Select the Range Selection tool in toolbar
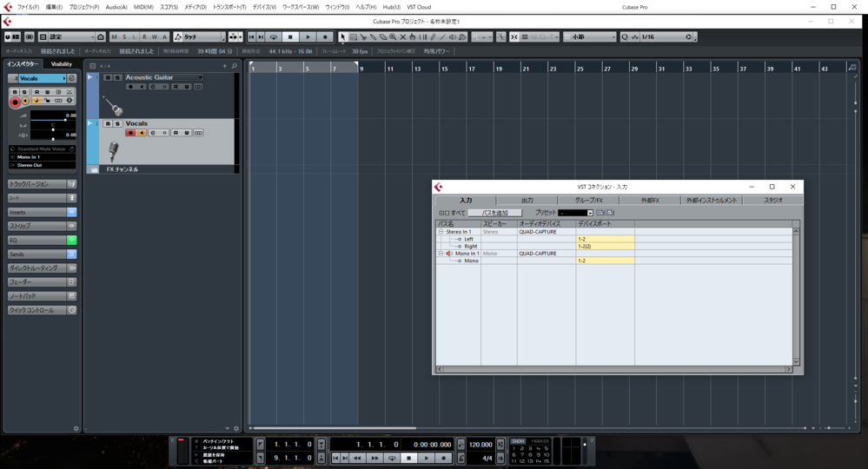This screenshot has height=469, width=868. tap(353, 37)
